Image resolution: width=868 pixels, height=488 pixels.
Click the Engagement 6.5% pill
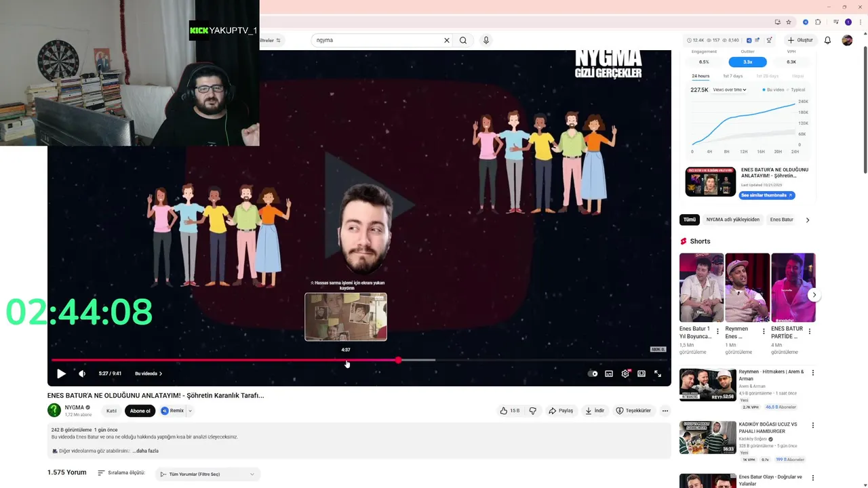(x=704, y=62)
